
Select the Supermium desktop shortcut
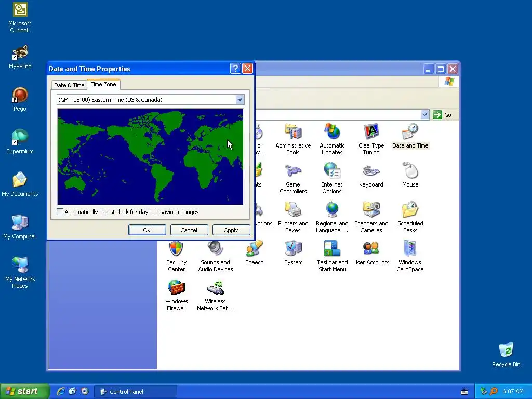click(20, 142)
